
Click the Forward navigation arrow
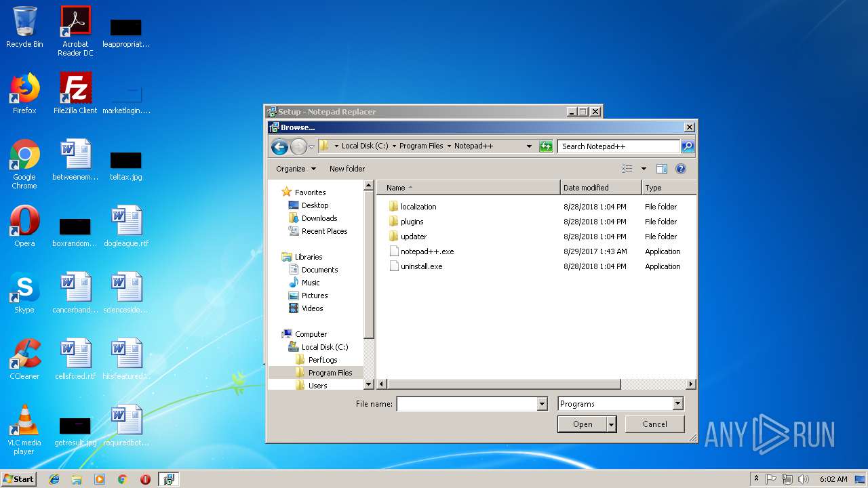tap(298, 146)
